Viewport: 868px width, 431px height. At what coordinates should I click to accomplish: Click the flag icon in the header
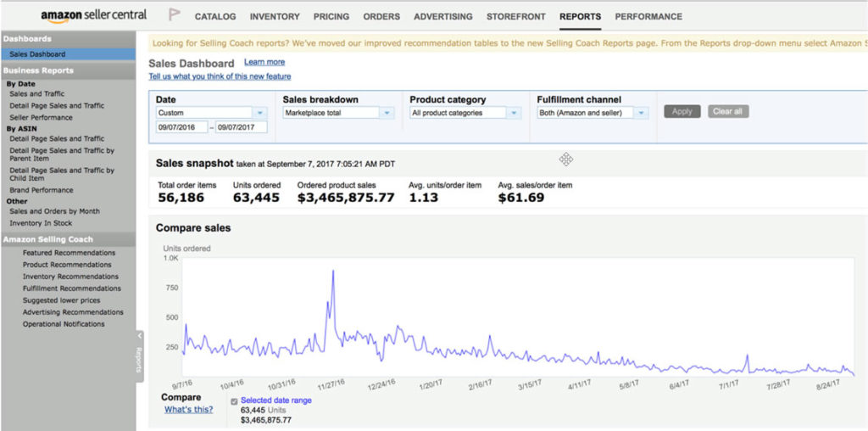pyautogui.click(x=175, y=15)
